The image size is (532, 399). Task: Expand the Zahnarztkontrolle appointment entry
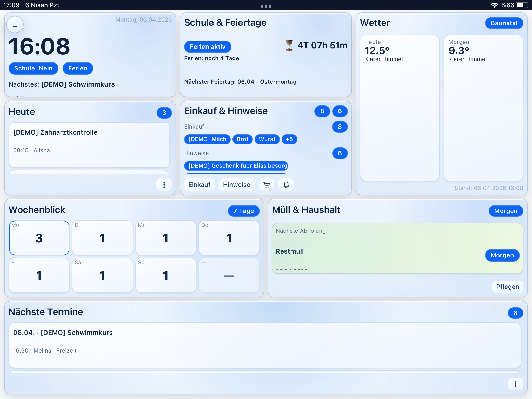tap(89, 145)
